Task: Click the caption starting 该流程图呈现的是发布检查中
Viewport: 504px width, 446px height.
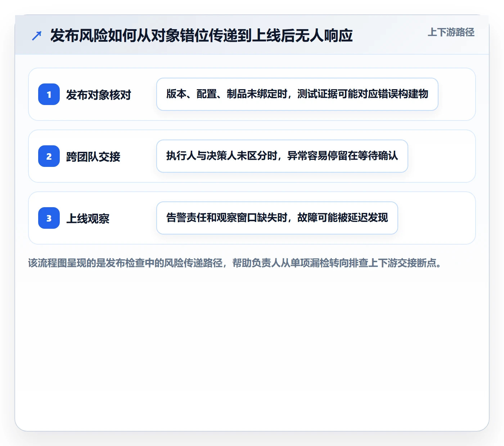Action: [x=235, y=263]
